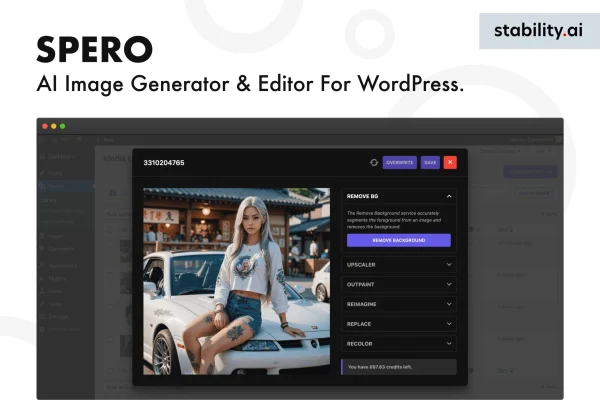The image size is (600, 400).
Task: Click the red window close dot
Action: (45, 126)
